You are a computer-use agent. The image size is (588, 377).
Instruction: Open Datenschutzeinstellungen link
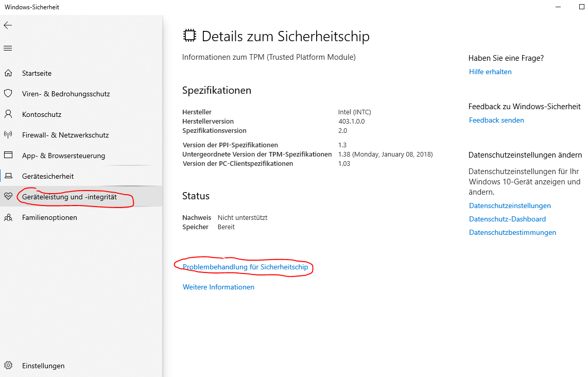pos(510,205)
